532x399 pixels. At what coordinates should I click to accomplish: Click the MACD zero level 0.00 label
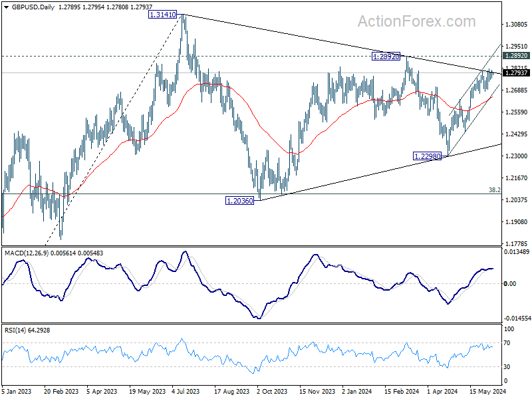click(x=510, y=284)
